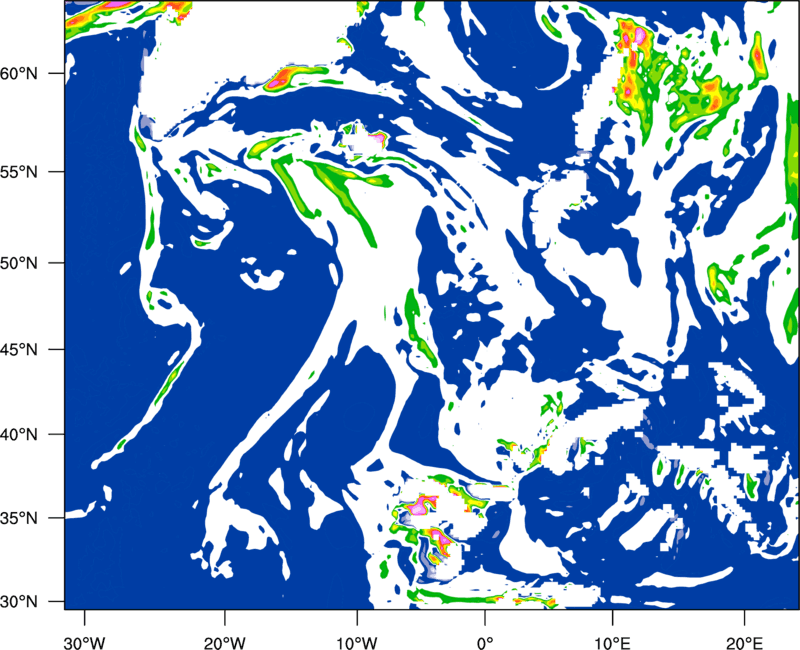Screen dimensions: 800x650
Task: Click the 20°W longitude label
Action: [224, 643]
